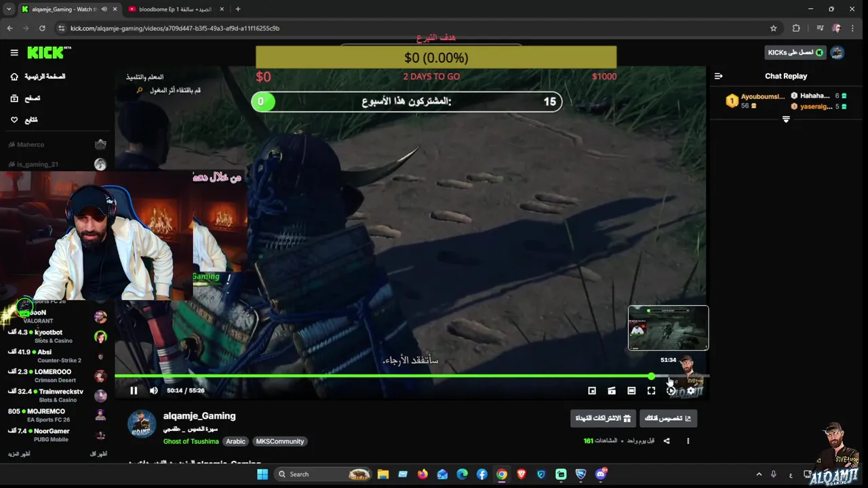This screenshot has height=488, width=868.
Task: Open Chrome extensions puzzle icon
Action: tap(796, 28)
